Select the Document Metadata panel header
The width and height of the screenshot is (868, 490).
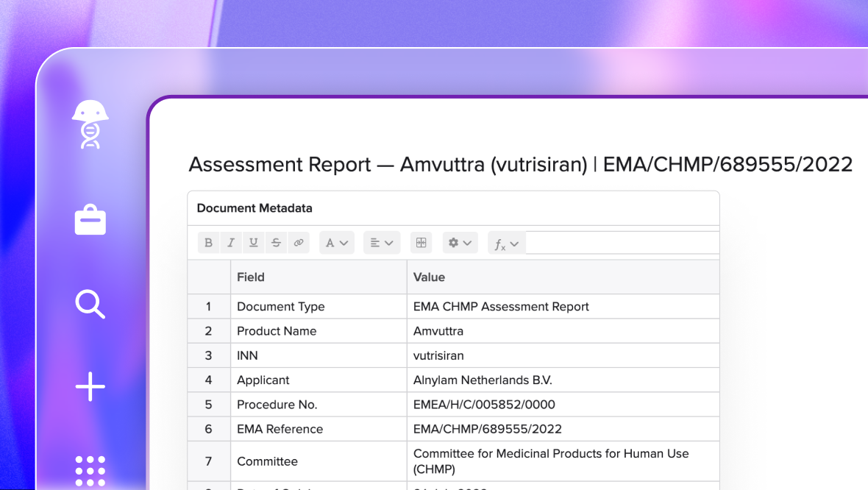point(253,208)
